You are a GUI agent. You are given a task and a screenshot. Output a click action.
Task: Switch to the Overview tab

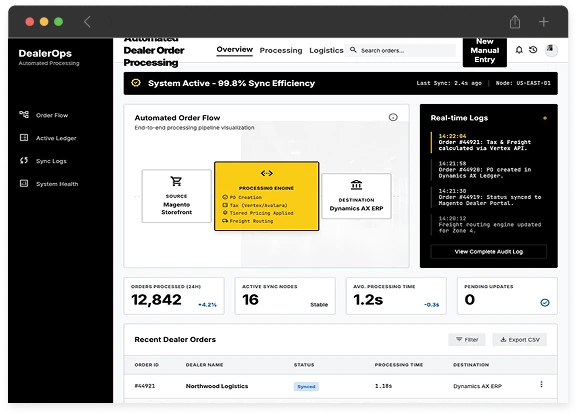[234, 49]
